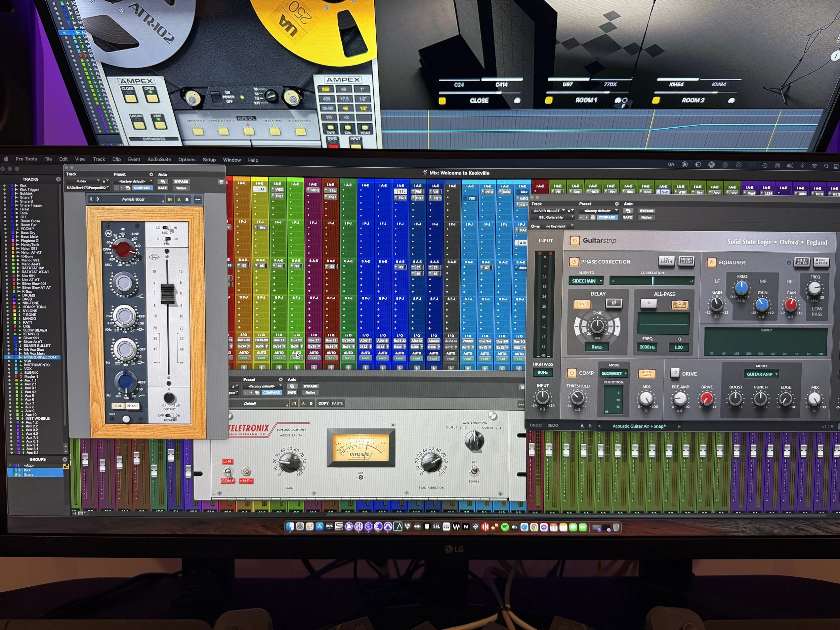Open the SILVER BULLET track selector dropdown
840x630 pixels.
click(549, 211)
